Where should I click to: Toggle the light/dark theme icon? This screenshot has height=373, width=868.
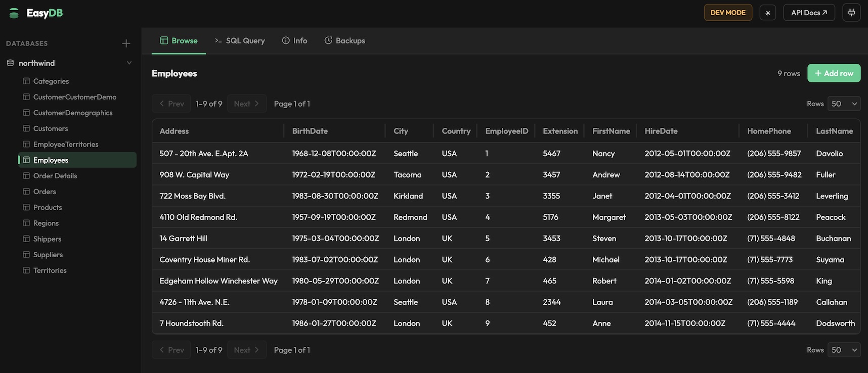pyautogui.click(x=767, y=13)
